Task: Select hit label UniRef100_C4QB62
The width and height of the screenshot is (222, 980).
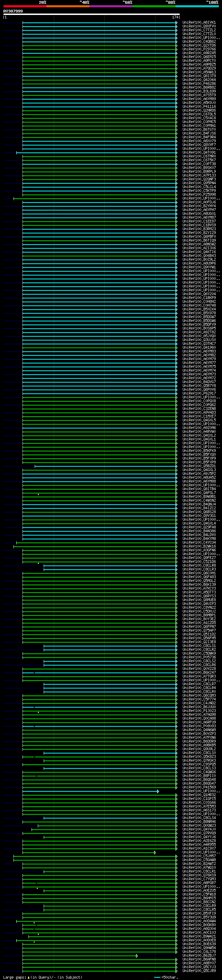Action: pyautogui.click(x=199, y=41)
